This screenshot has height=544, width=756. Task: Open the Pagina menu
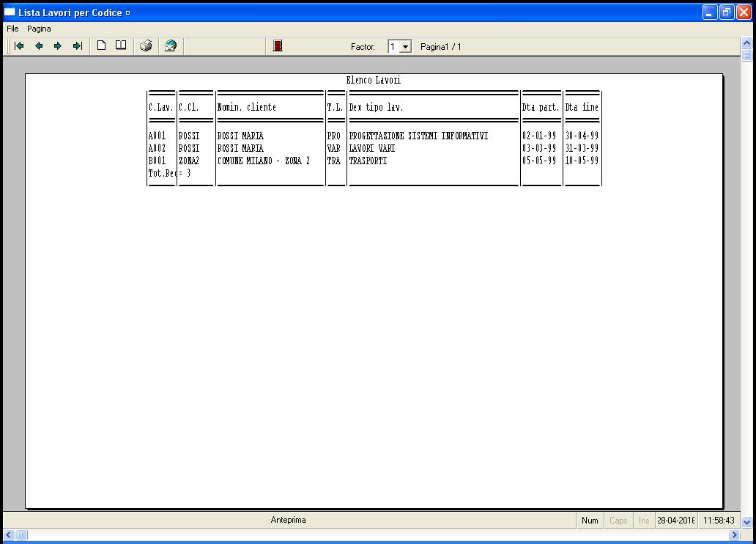click(x=40, y=29)
